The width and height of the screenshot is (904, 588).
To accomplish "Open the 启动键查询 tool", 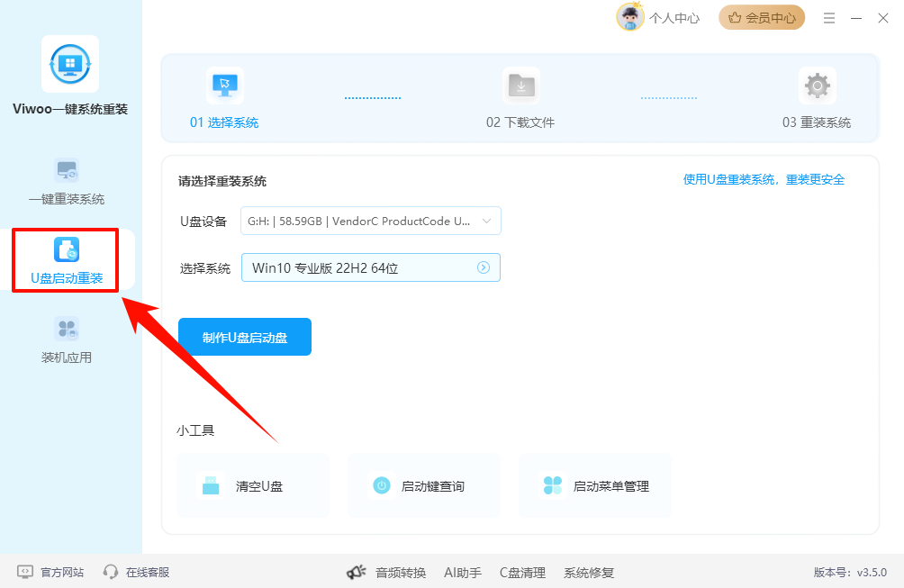I will pos(424,485).
